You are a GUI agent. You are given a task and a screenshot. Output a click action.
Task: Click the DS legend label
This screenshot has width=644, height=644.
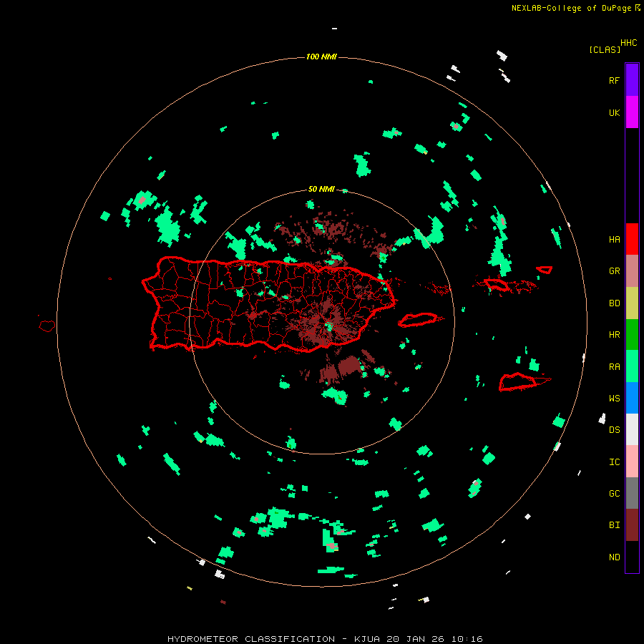(x=614, y=430)
